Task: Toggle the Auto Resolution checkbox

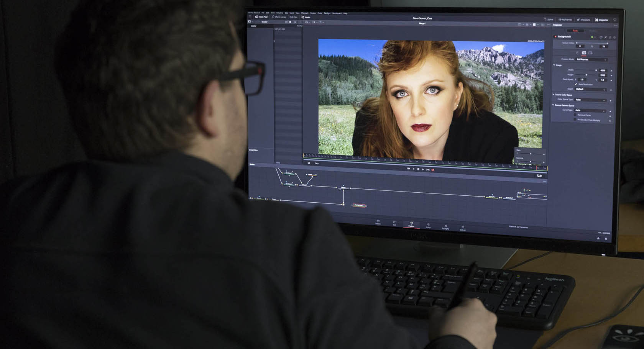Action: (576, 84)
